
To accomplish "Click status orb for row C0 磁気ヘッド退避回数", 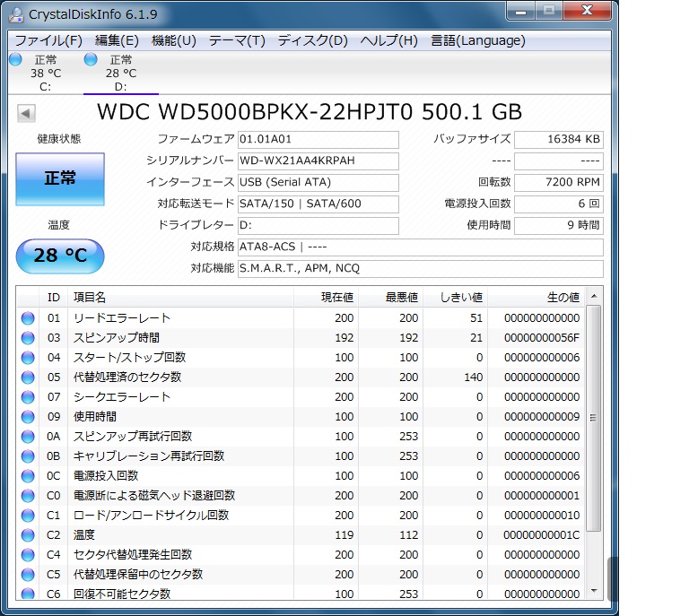I will [x=28, y=496].
